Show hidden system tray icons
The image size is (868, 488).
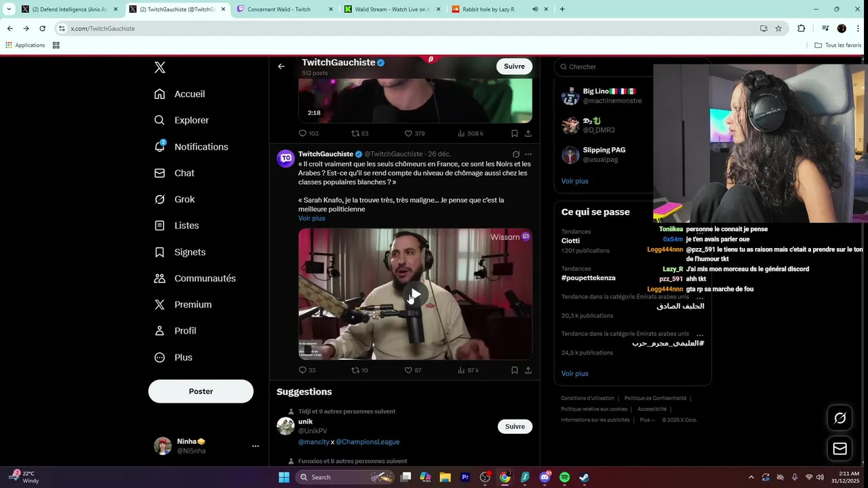pyautogui.click(x=751, y=477)
